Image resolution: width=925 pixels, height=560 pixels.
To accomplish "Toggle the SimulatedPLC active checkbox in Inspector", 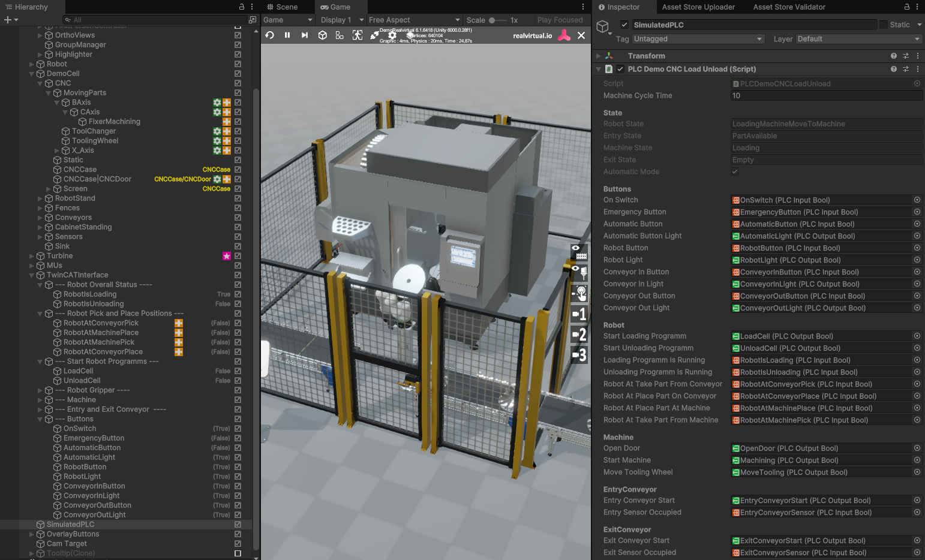I will click(624, 25).
